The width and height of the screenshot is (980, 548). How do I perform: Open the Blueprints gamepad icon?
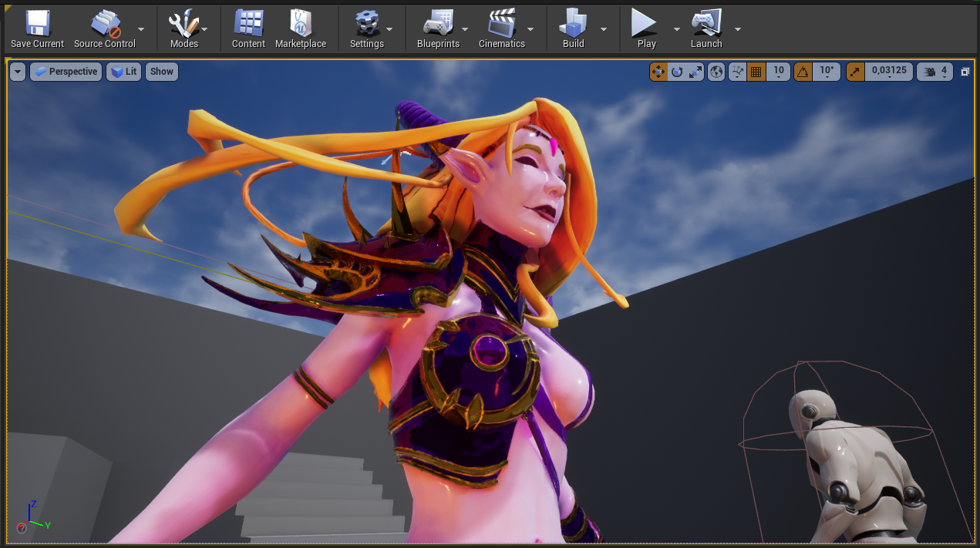click(x=438, y=23)
